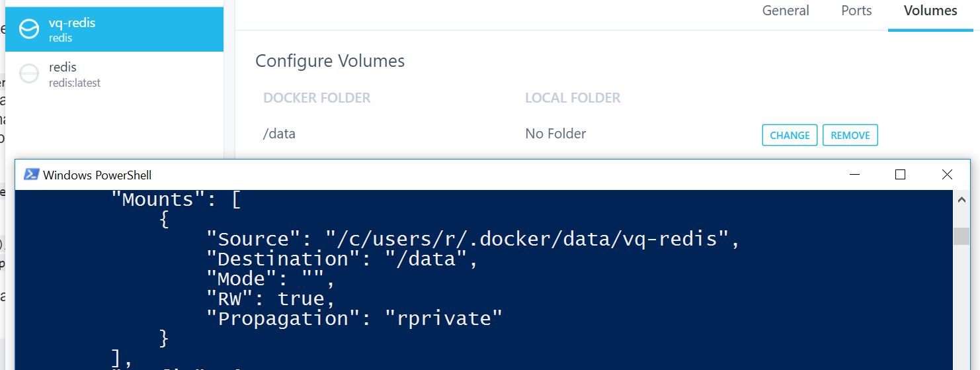
Task: Click the DOCKER FOLDER column header
Action: coord(317,99)
